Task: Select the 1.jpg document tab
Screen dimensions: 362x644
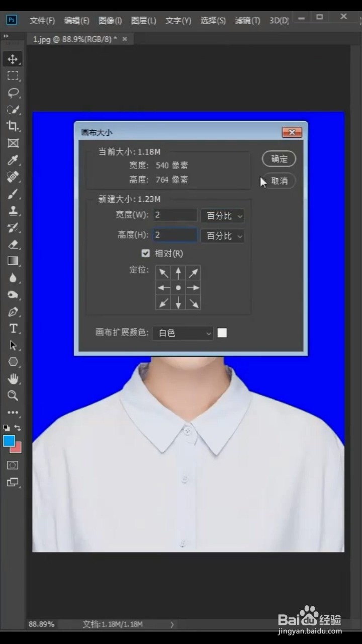Action: [x=75, y=39]
